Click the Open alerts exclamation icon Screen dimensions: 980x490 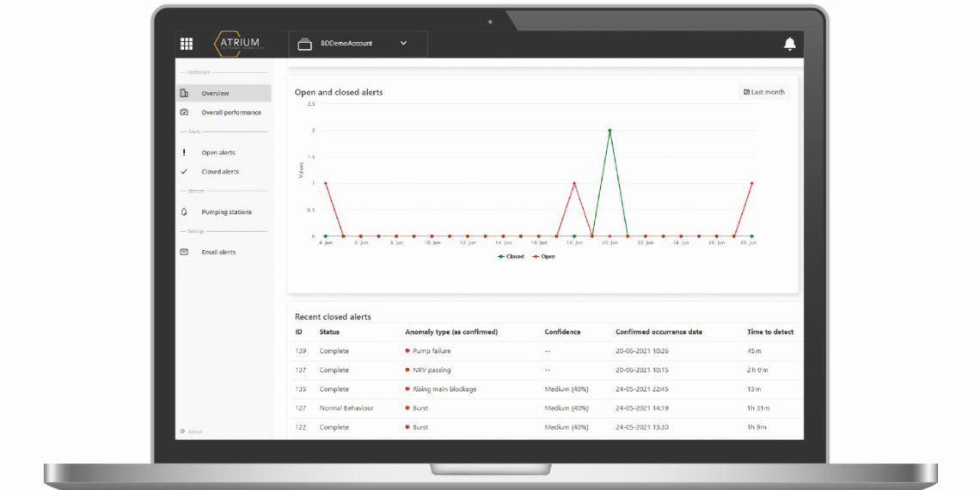pyautogui.click(x=184, y=153)
